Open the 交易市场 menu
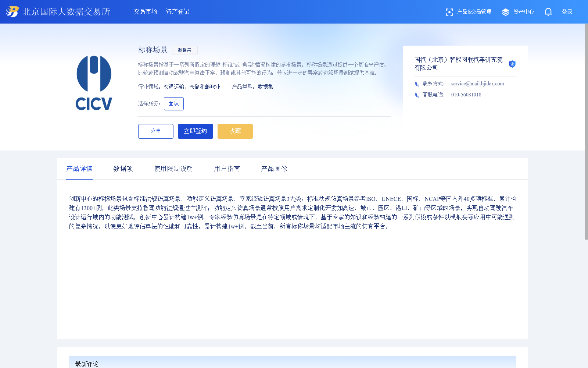 pyautogui.click(x=146, y=12)
